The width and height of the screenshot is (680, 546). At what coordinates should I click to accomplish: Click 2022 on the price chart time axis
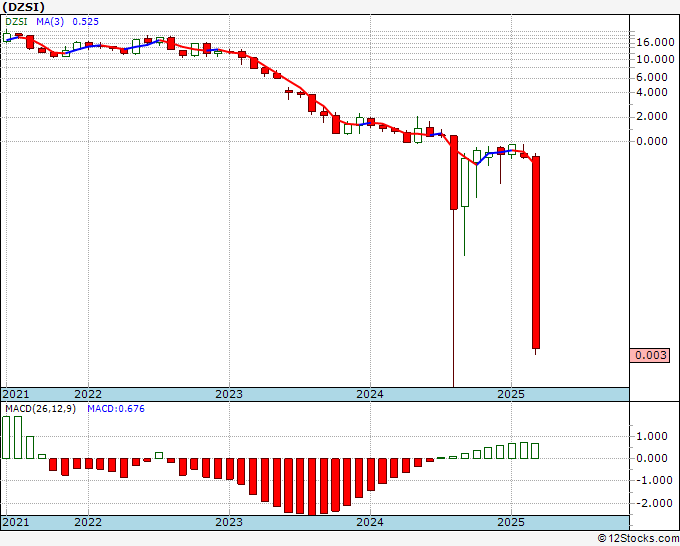click(x=88, y=394)
